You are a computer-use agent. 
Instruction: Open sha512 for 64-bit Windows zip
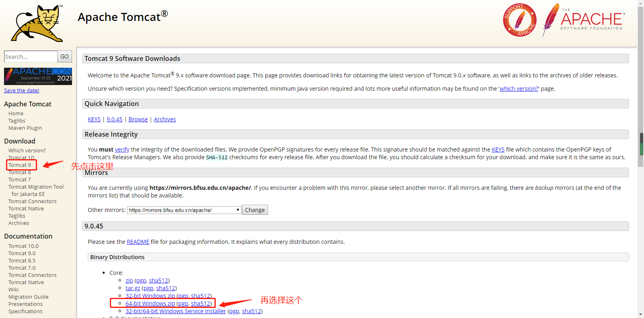[200, 303]
